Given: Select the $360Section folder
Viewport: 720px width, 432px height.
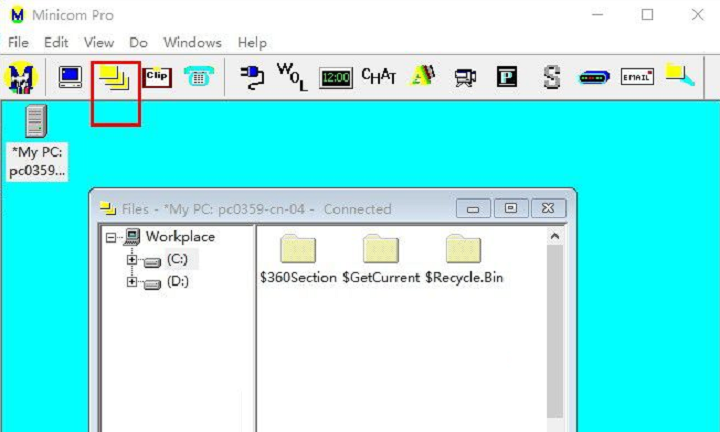Looking at the screenshot, I should coord(298,250).
